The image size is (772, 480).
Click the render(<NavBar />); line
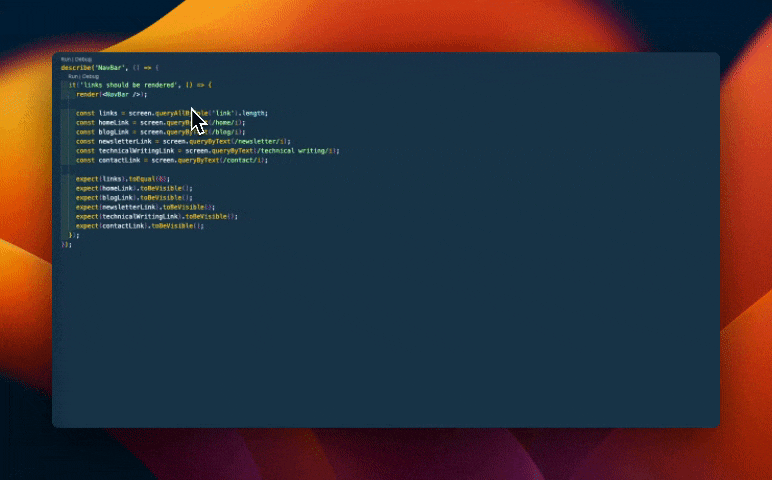point(111,95)
